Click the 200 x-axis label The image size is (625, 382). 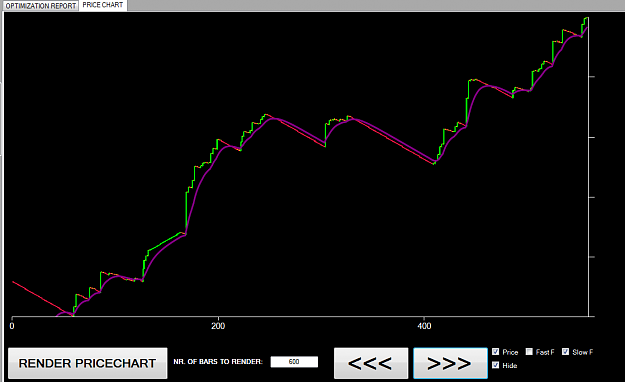[x=218, y=326]
